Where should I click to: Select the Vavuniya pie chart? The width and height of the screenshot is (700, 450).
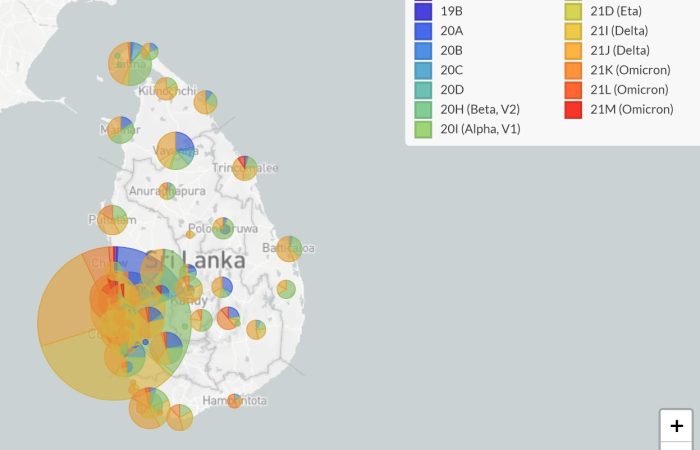tap(176, 151)
